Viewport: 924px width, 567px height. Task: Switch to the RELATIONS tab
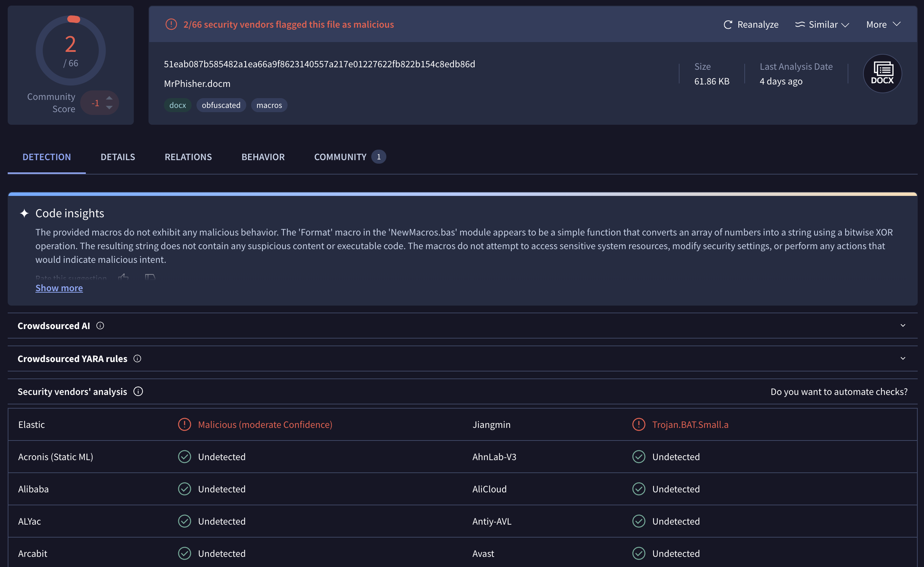[x=188, y=157]
